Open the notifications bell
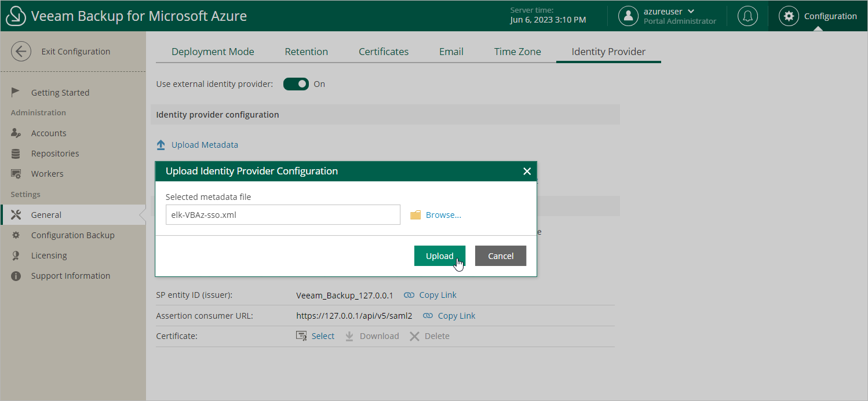 [x=747, y=16]
